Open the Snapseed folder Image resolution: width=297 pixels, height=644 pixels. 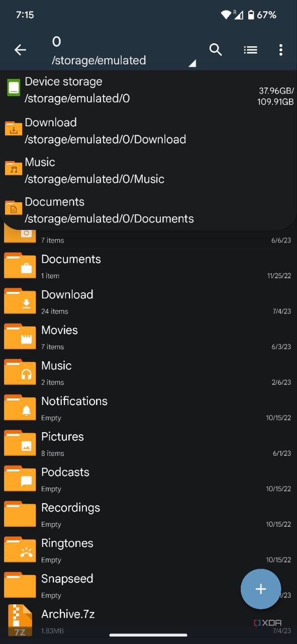point(101,585)
